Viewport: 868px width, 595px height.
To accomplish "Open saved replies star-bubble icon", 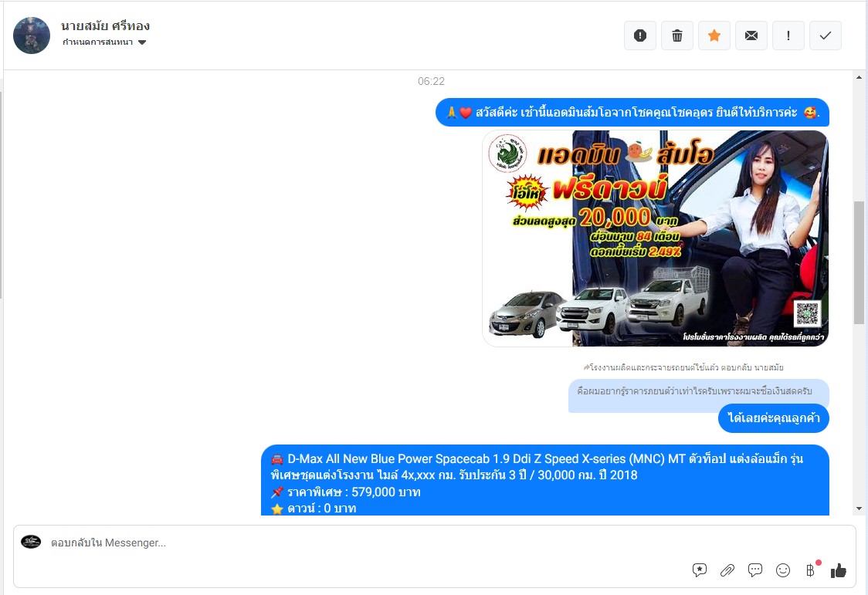I will (700, 570).
